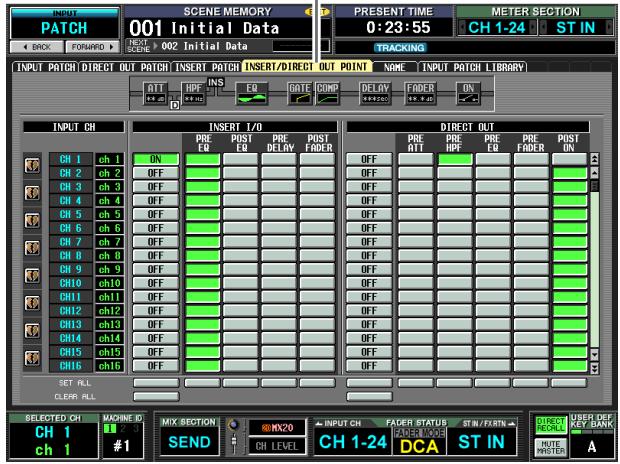Jump channel list to top

[594, 159]
